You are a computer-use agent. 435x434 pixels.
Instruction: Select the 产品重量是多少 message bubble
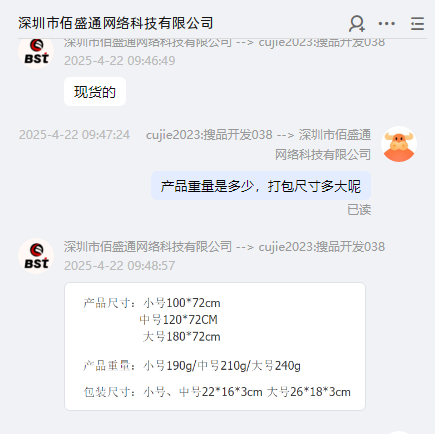pos(261,186)
